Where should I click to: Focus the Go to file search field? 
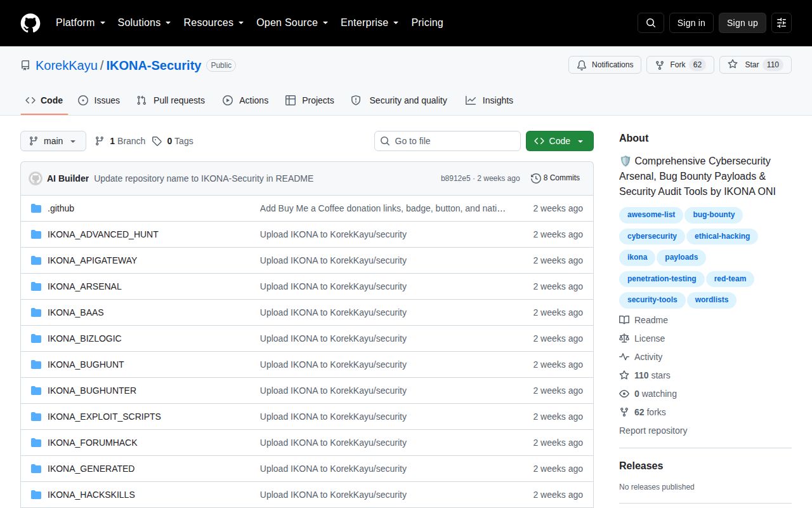[447, 141]
